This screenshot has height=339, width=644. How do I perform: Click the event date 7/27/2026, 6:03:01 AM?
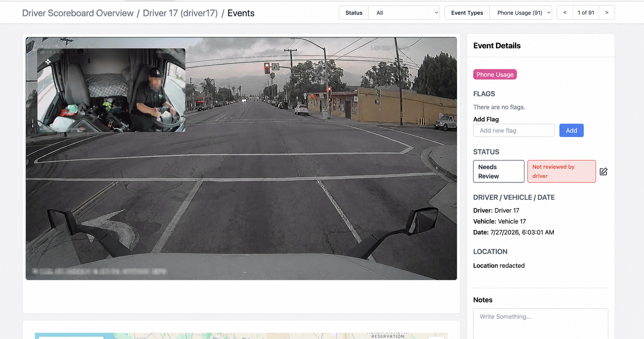click(522, 232)
